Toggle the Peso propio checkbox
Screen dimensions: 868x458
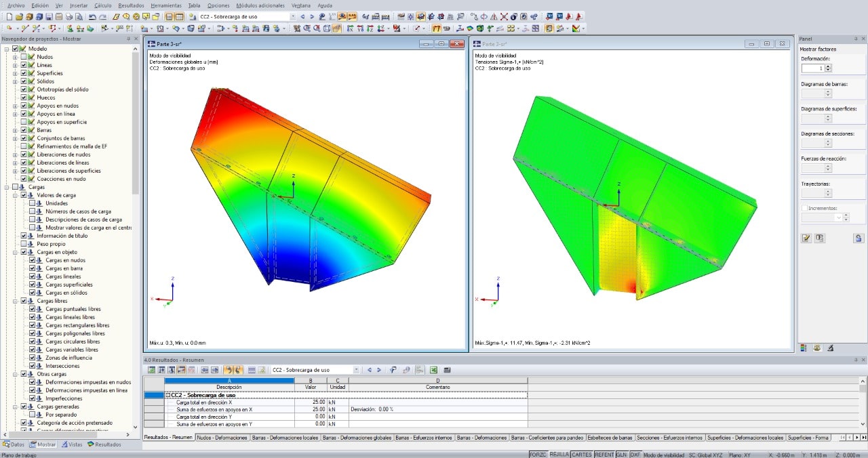pos(24,244)
